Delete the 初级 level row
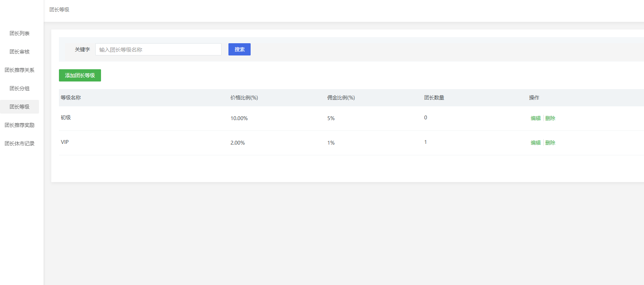 [x=550, y=118]
